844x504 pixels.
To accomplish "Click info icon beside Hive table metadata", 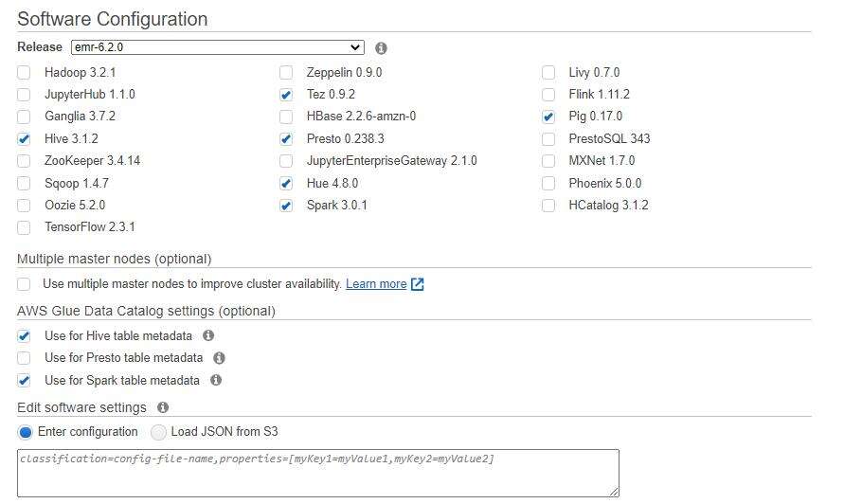I will pyautogui.click(x=208, y=335).
